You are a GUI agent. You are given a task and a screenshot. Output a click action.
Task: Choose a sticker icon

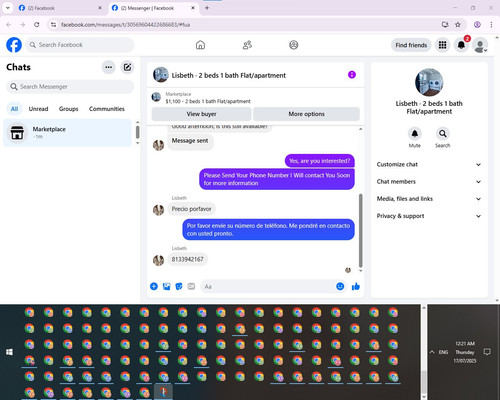point(179,286)
